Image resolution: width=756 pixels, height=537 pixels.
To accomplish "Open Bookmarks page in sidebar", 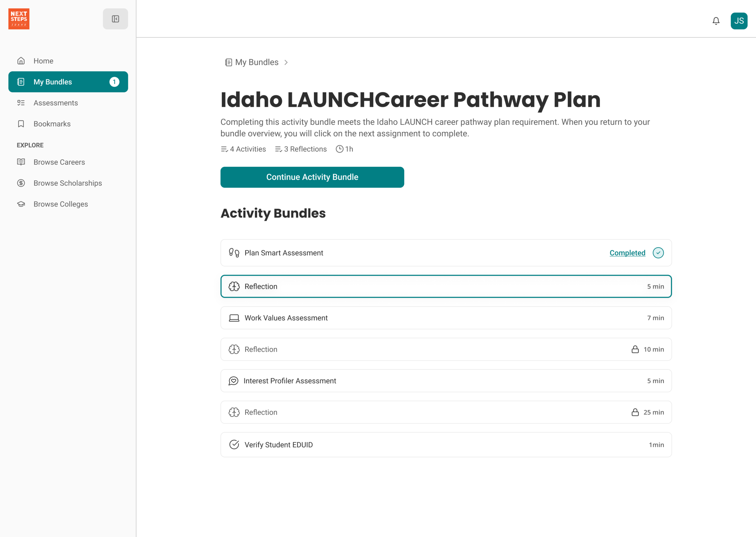I will (52, 124).
